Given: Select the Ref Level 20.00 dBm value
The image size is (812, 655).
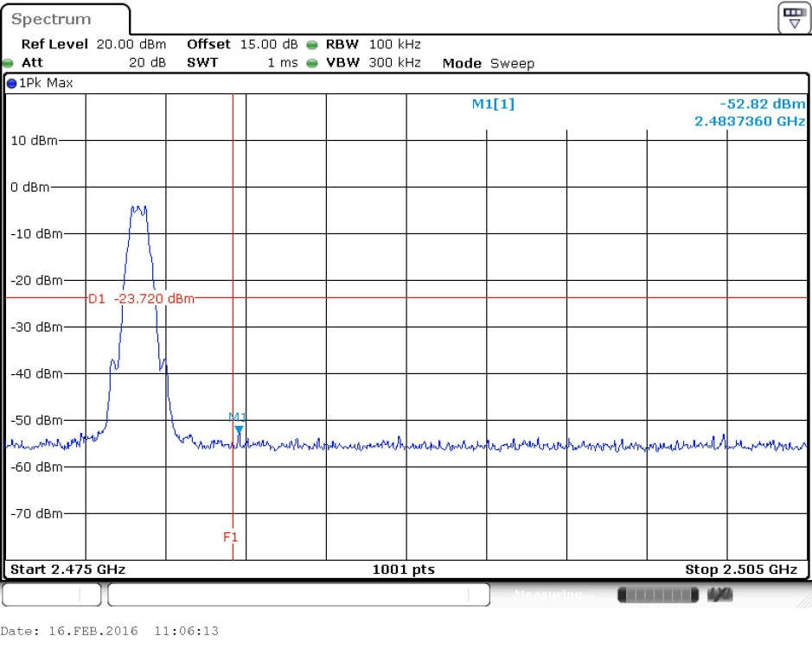Looking at the screenshot, I should pyautogui.click(x=131, y=44).
